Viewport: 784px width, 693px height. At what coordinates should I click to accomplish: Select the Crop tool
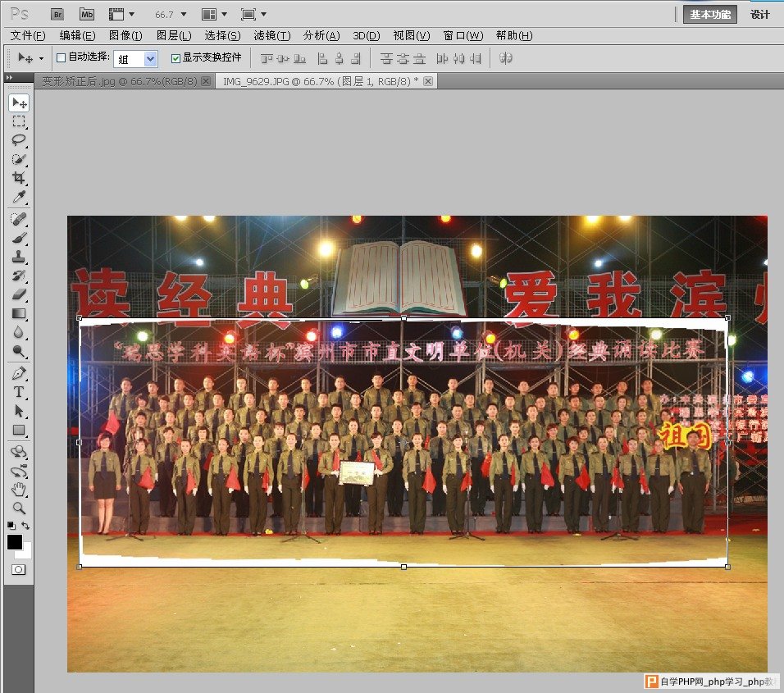click(x=19, y=178)
